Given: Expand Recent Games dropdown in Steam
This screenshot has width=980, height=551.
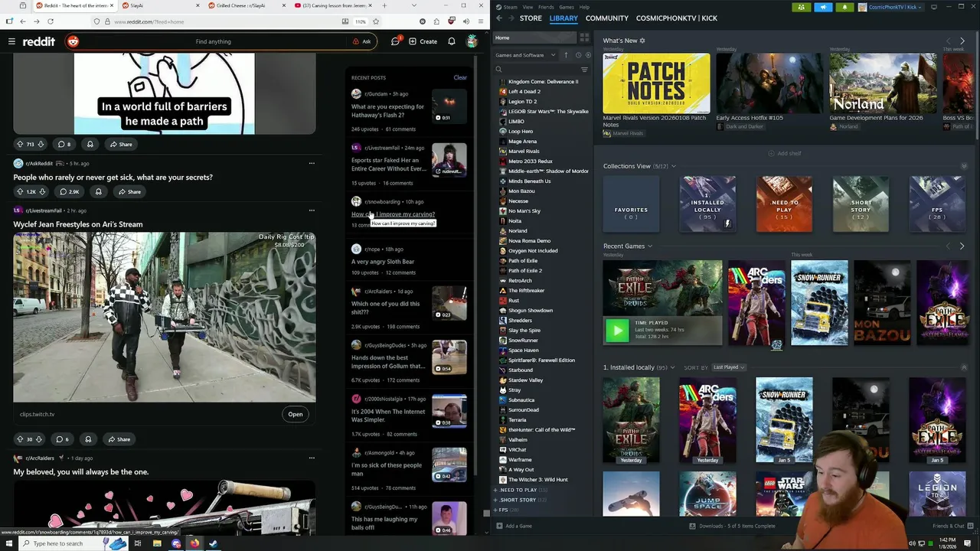Looking at the screenshot, I should (649, 246).
